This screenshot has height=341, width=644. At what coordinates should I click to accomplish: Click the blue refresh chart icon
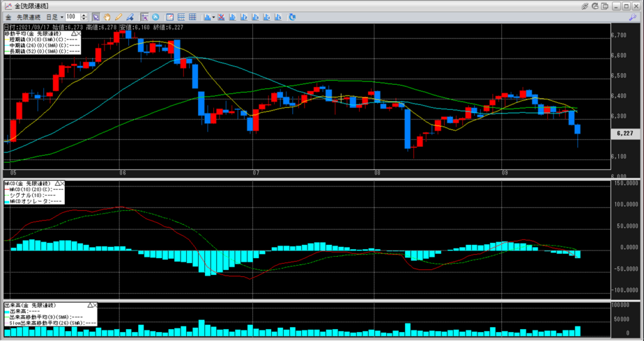292,17
